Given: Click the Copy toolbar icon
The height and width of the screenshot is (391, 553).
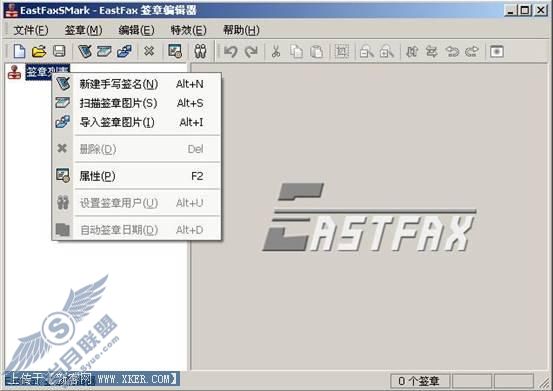Looking at the screenshot, I should 296,52.
